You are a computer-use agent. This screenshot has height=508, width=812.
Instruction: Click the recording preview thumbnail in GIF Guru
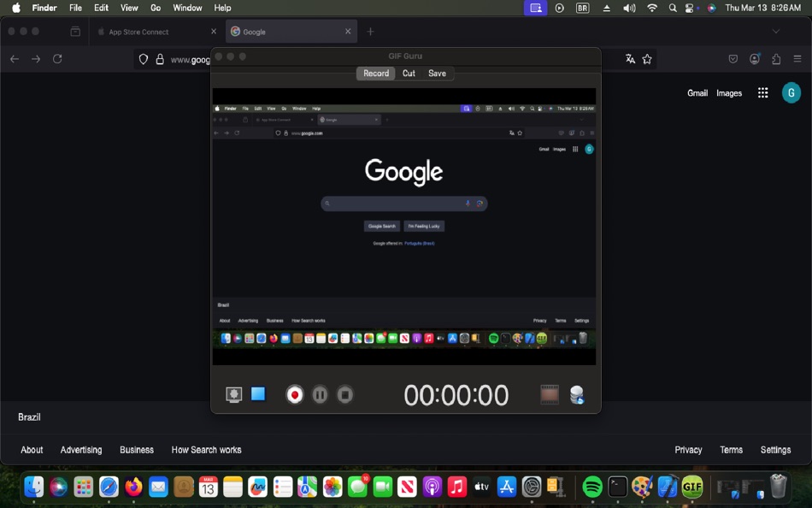pyautogui.click(x=404, y=227)
